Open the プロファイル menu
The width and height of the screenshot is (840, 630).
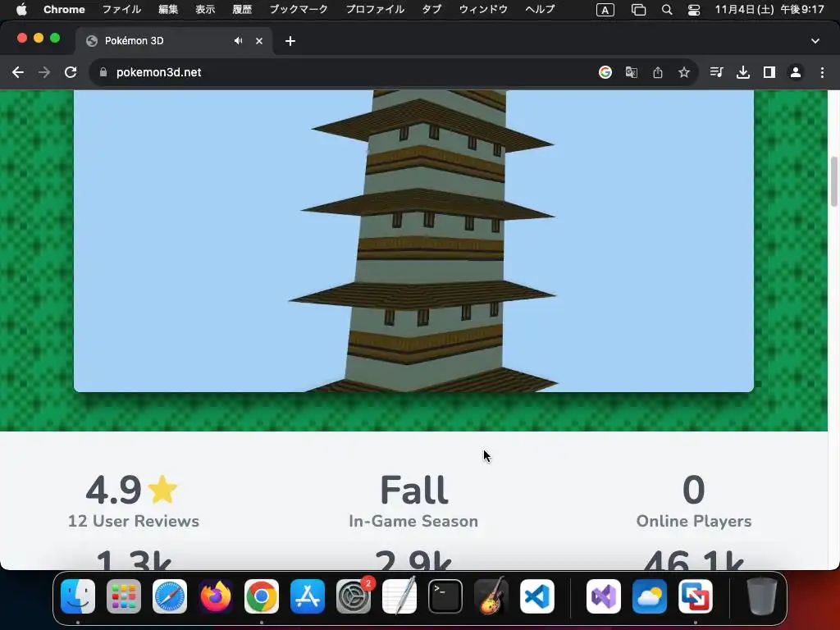click(x=375, y=9)
